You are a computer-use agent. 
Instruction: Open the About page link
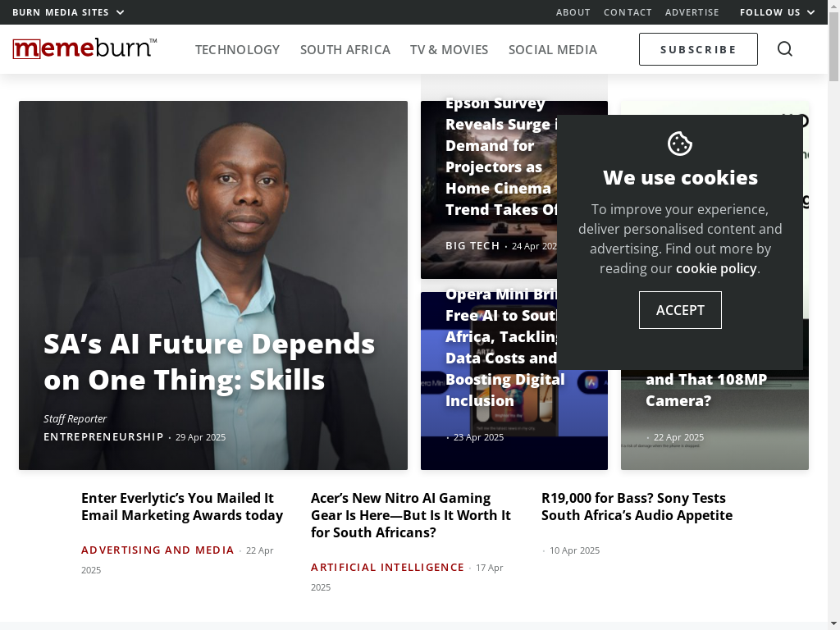573,11
